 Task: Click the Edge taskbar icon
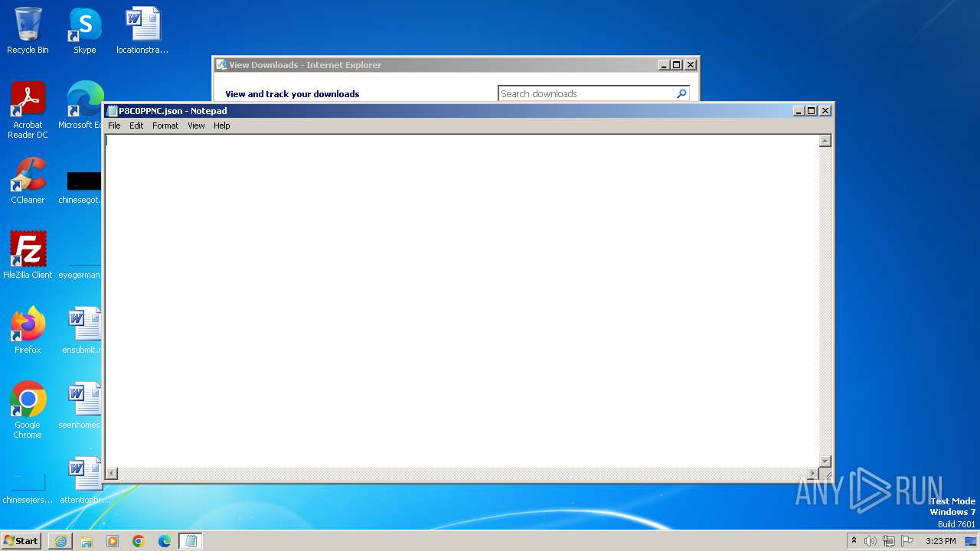[x=165, y=541]
